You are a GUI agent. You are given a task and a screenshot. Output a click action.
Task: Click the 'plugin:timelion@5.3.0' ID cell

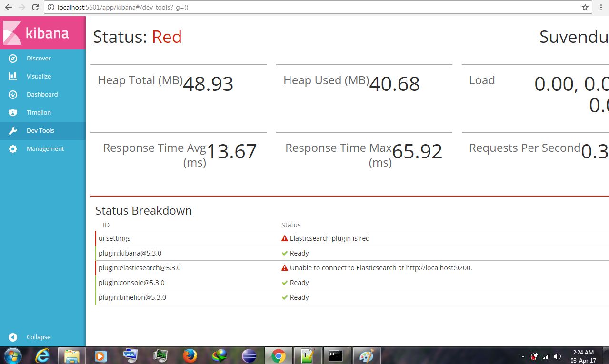(132, 297)
